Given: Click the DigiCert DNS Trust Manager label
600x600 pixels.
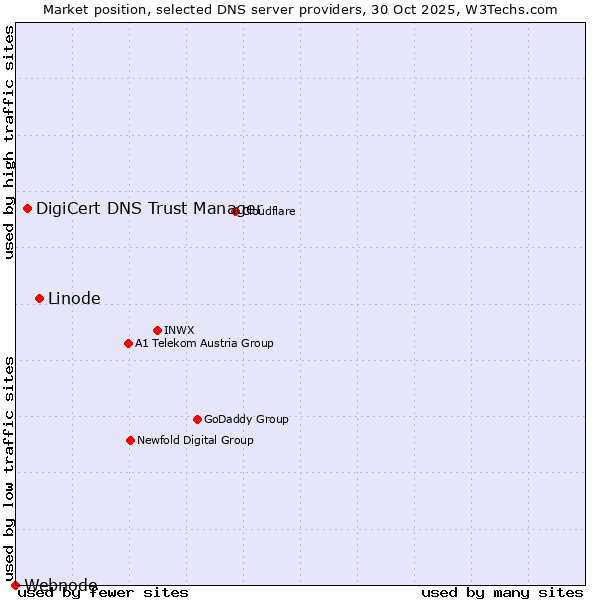Looking at the screenshot, I should [148, 208].
